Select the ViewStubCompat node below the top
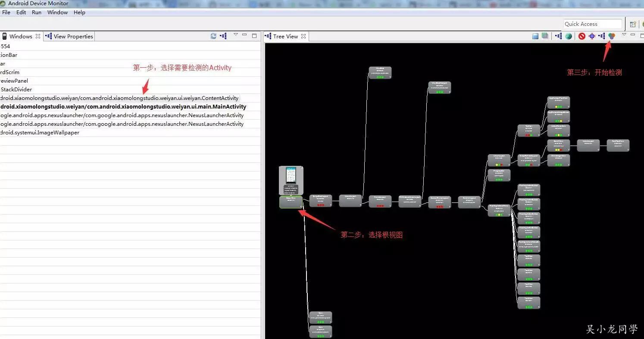This screenshot has width=644, height=339. [440, 87]
